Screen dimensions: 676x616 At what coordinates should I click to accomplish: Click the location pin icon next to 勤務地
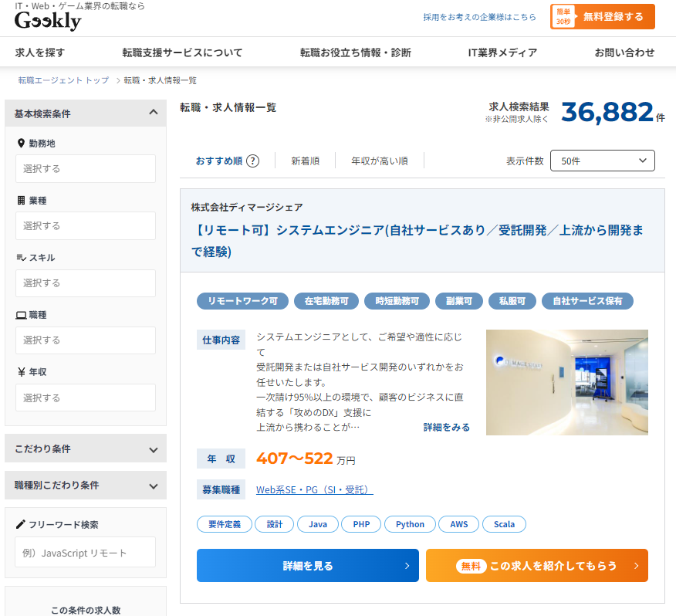coord(21,144)
